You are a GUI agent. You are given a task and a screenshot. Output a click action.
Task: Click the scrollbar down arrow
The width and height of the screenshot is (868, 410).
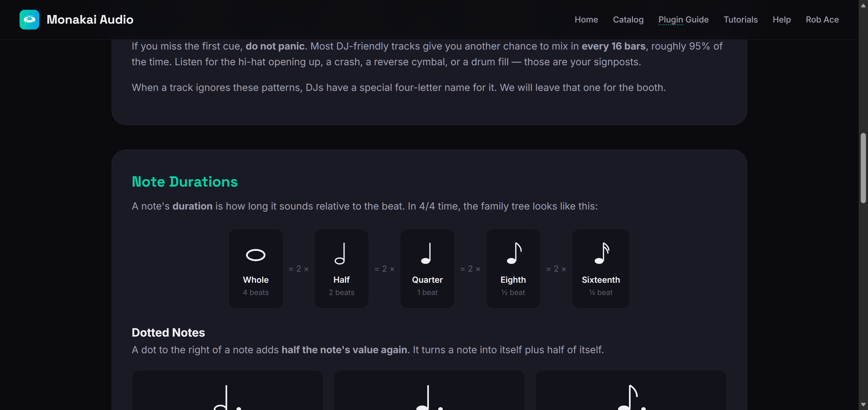(x=863, y=404)
